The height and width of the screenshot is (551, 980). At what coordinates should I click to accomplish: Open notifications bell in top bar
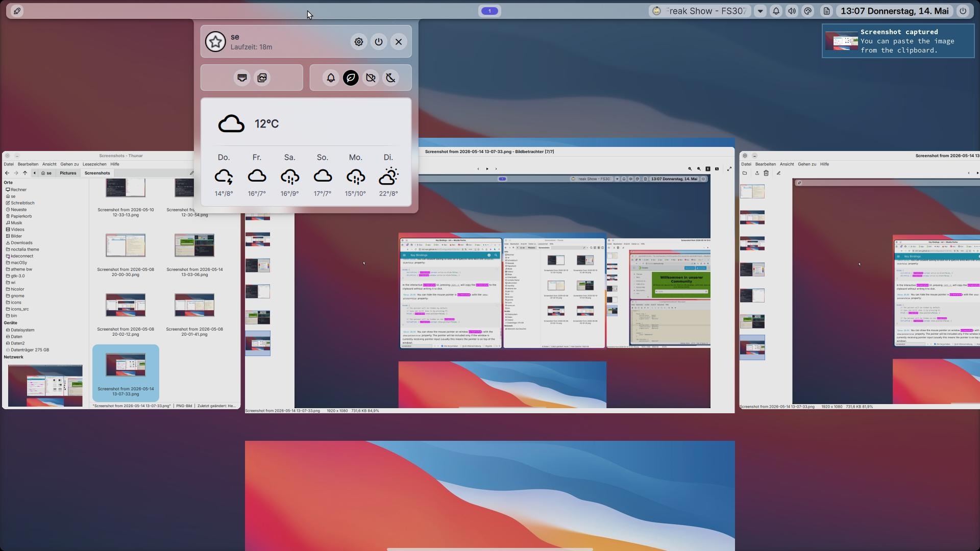click(x=776, y=11)
